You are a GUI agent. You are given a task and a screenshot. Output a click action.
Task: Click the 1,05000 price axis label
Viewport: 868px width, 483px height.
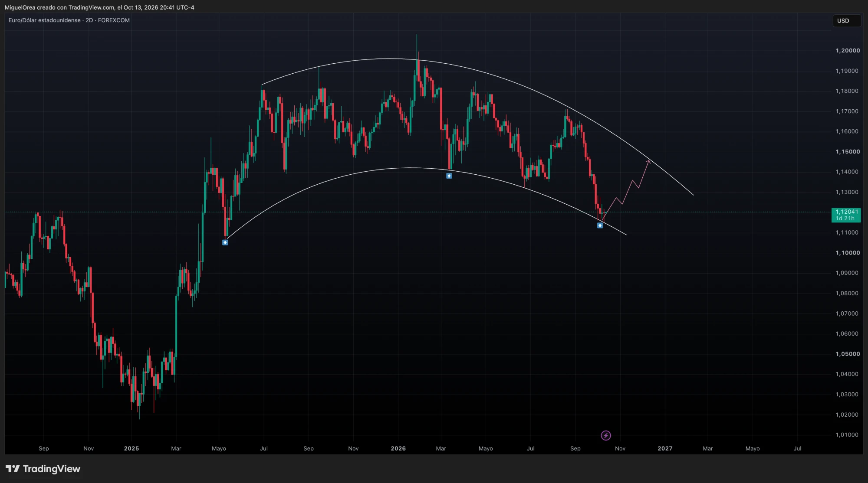click(848, 354)
